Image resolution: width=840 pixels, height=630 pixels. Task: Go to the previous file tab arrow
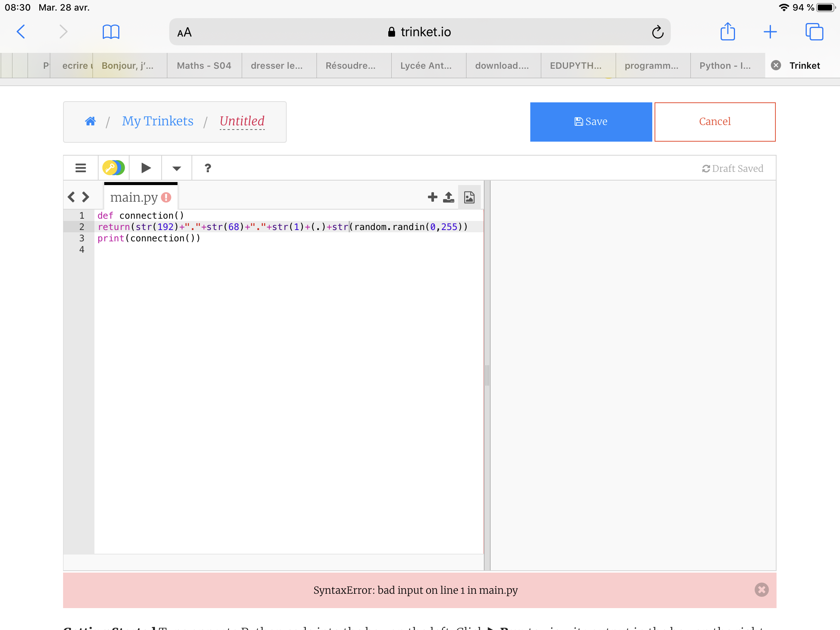[71, 197]
